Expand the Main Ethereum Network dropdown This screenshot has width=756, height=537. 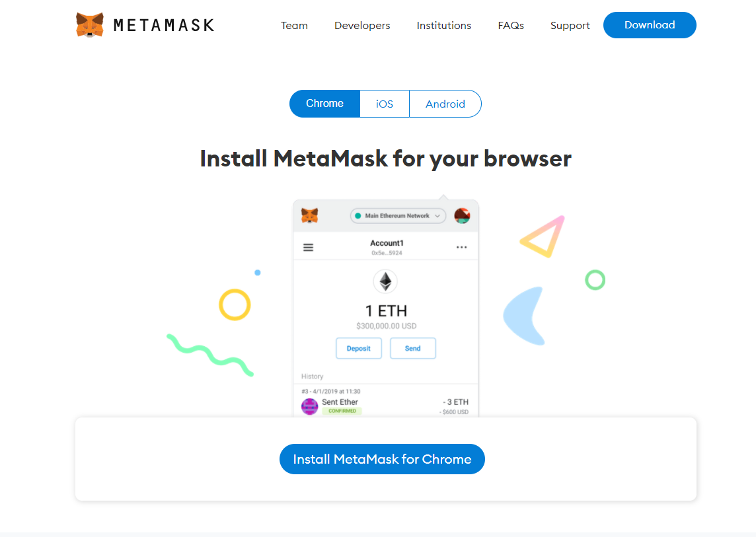[398, 216]
